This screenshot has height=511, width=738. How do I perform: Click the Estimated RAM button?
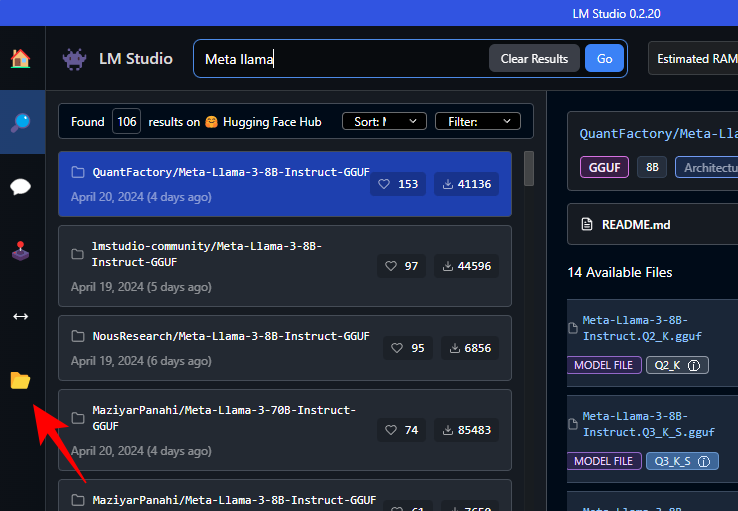tap(693, 58)
